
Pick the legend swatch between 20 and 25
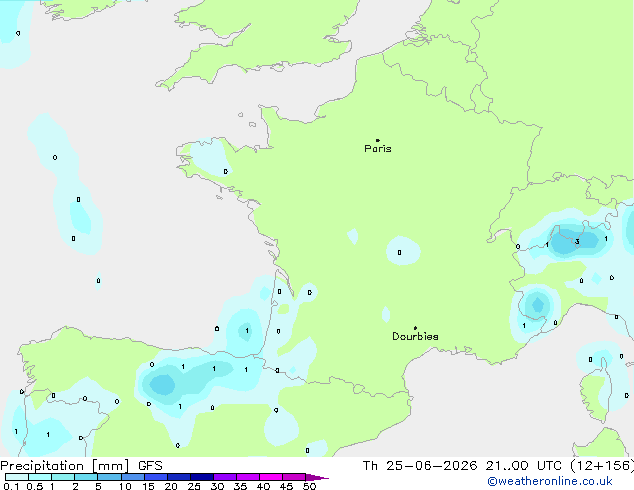(x=179, y=477)
